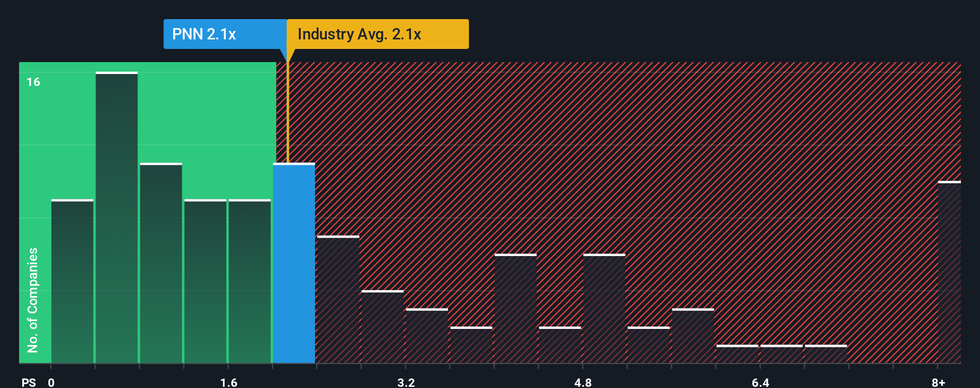Click the orange industry average marker line
Screen dimensions: 980x388
[287, 112]
